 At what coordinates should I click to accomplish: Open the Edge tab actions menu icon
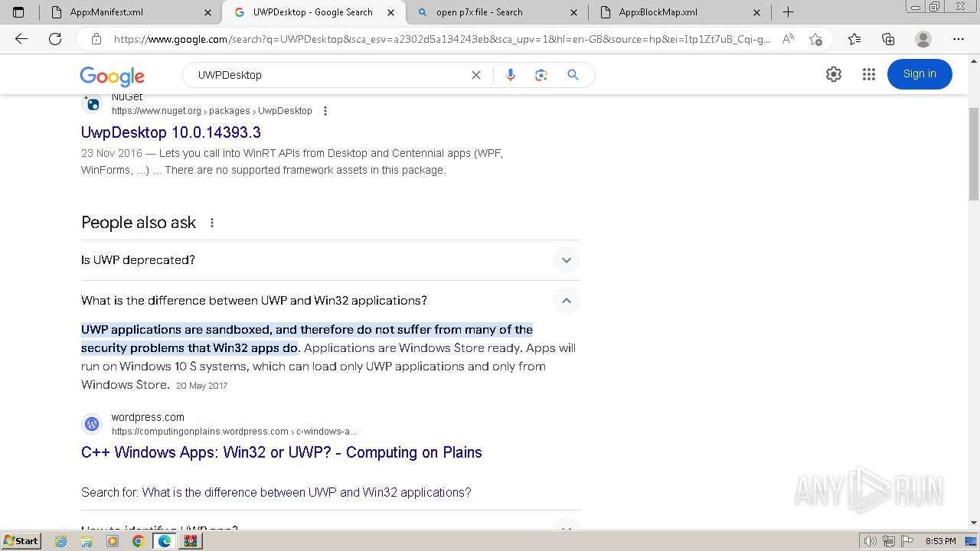click(18, 12)
